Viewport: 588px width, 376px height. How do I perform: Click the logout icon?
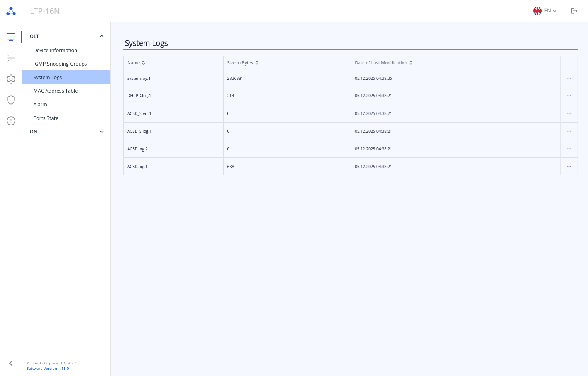click(x=574, y=11)
